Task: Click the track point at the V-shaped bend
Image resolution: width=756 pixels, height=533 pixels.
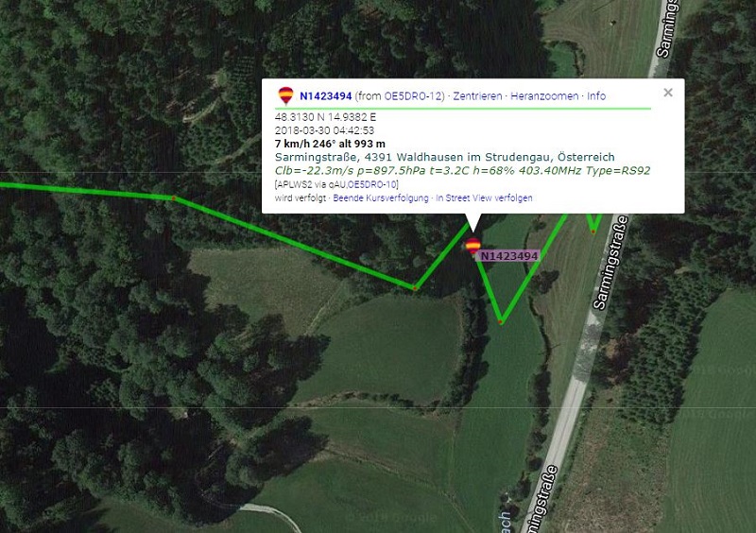Action: pyautogui.click(x=501, y=321)
